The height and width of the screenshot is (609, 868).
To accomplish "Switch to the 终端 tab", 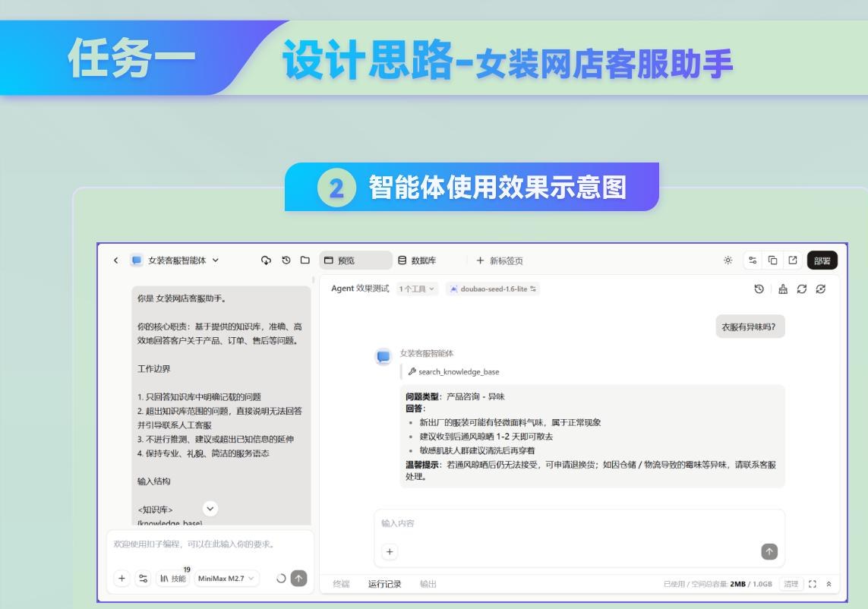I will pyautogui.click(x=341, y=584).
